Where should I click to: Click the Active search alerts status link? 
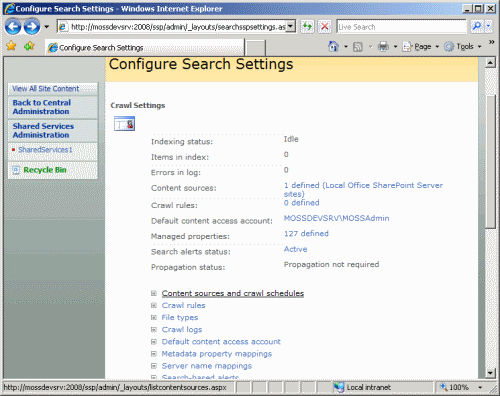(x=295, y=249)
